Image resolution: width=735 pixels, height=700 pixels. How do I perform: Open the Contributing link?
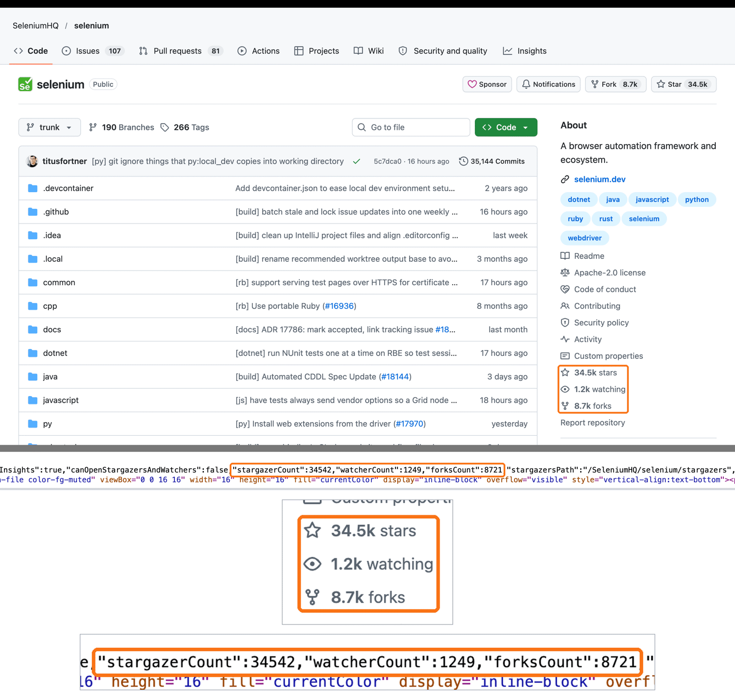coord(590,306)
